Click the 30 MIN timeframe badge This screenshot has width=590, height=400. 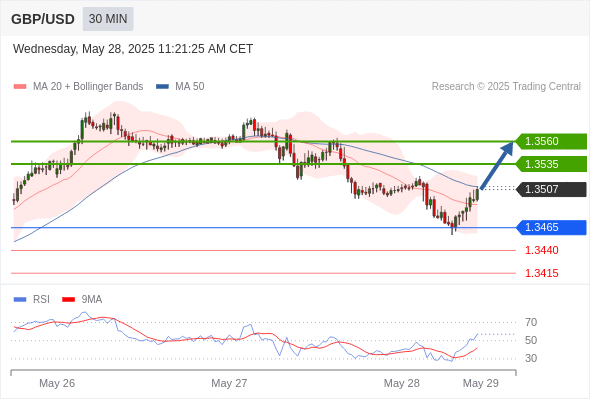tap(108, 19)
